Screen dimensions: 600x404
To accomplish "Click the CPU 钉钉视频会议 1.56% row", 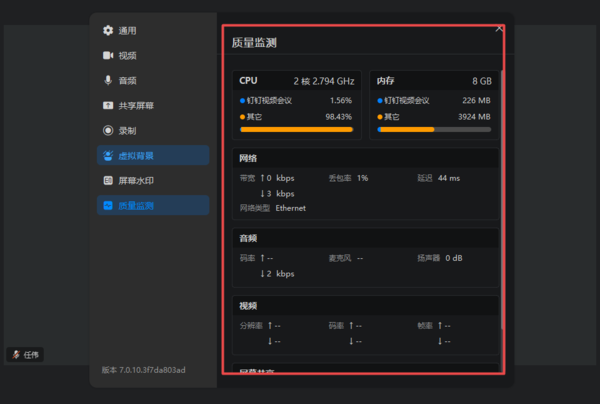I will pyautogui.click(x=297, y=101).
